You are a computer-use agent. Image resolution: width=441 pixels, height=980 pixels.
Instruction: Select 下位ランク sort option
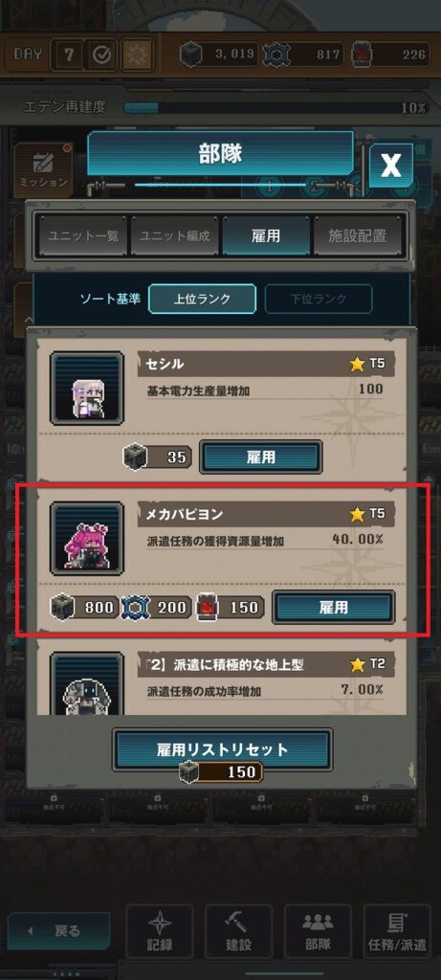point(319,299)
